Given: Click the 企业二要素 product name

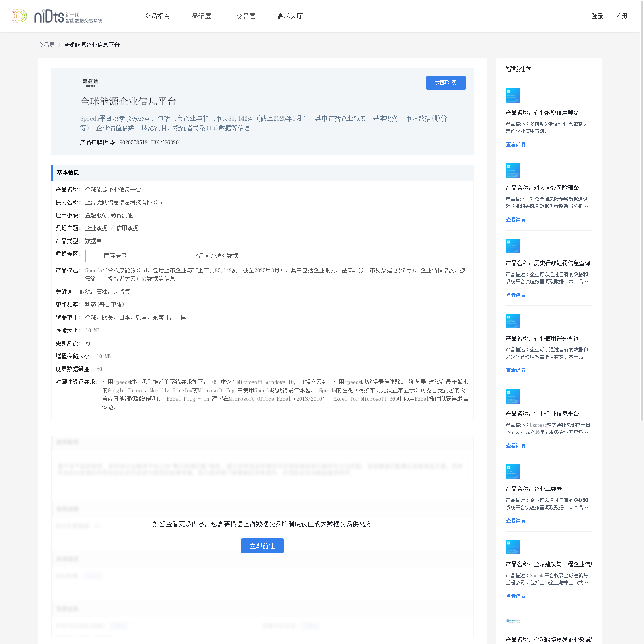Looking at the screenshot, I should click(x=534, y=489).
